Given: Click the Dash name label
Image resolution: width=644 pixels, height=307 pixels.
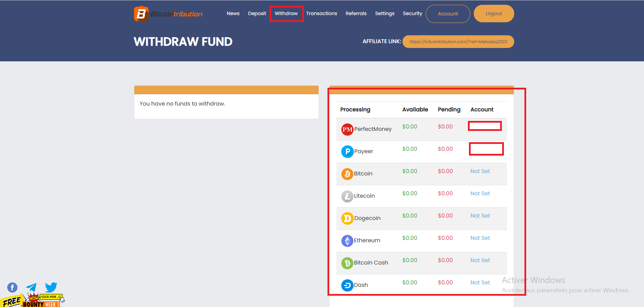Looking at the screenshot, I should (361, 285).
